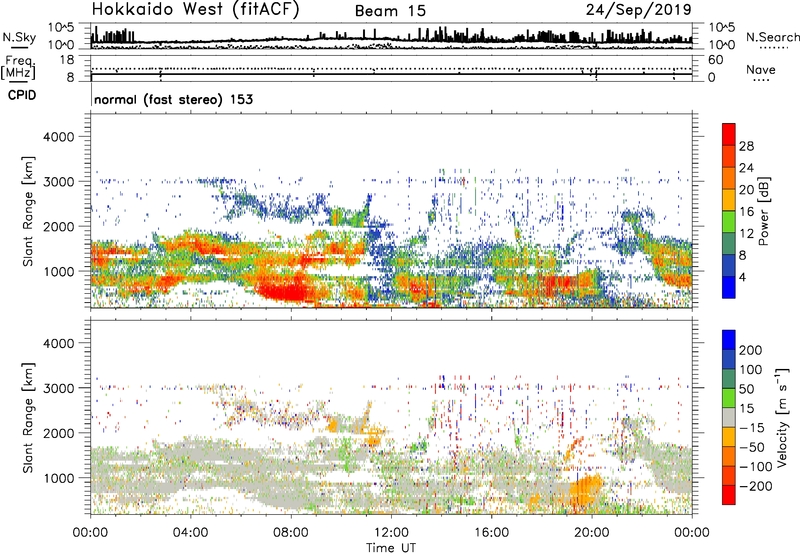Select the "CPID" row label
The image size is (800, 554).
pos(22,95)
